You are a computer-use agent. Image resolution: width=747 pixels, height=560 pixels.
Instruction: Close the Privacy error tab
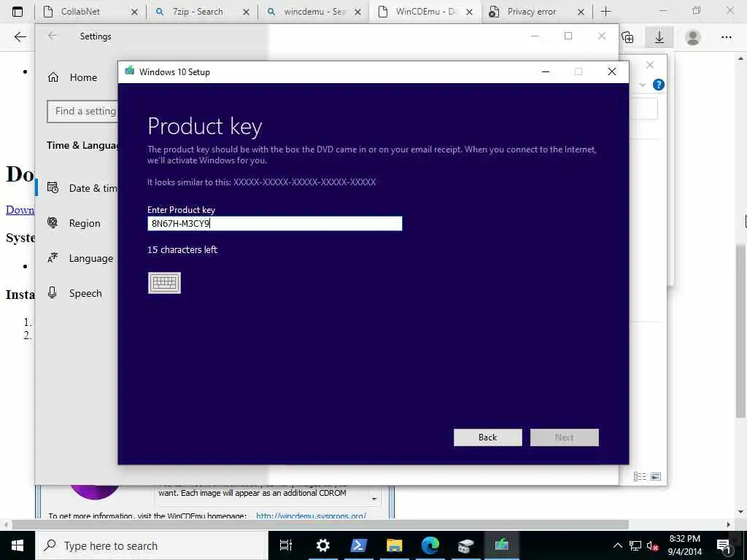pyautogui.click(x=581, y=12)
